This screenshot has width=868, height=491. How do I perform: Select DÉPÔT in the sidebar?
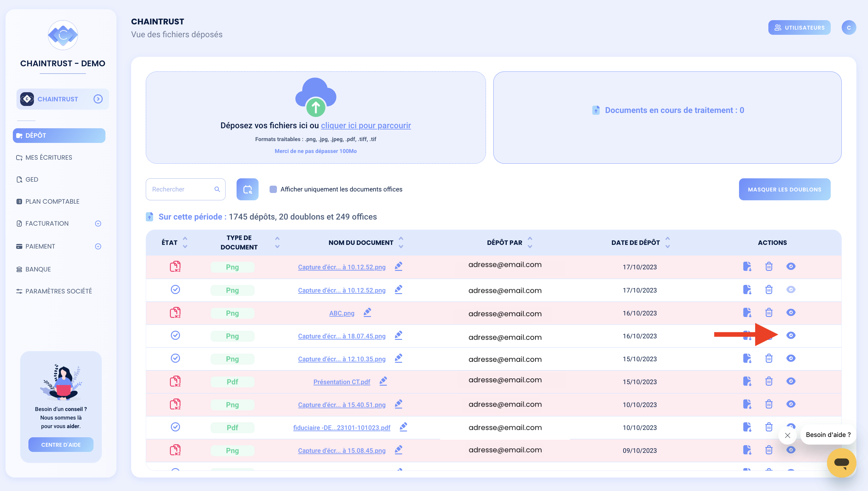click(x=59, y=135)
